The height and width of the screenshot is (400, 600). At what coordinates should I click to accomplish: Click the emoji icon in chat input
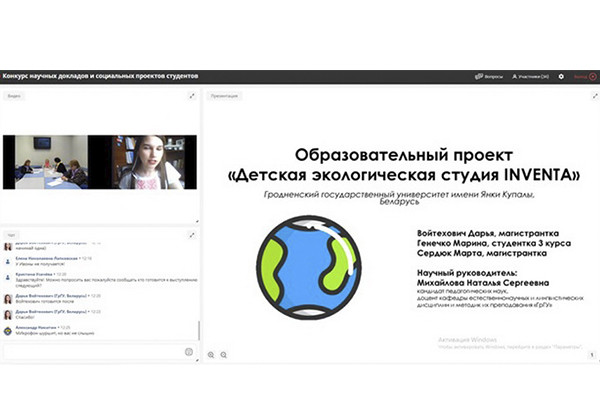[x=188, y=352]
